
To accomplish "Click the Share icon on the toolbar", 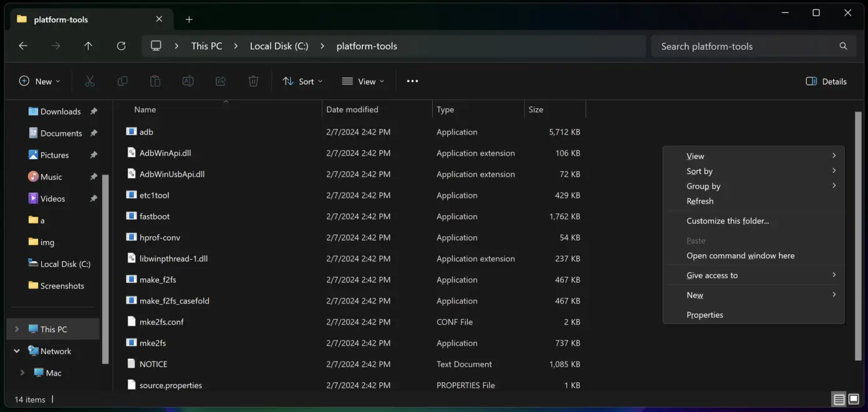I will 220,81.
